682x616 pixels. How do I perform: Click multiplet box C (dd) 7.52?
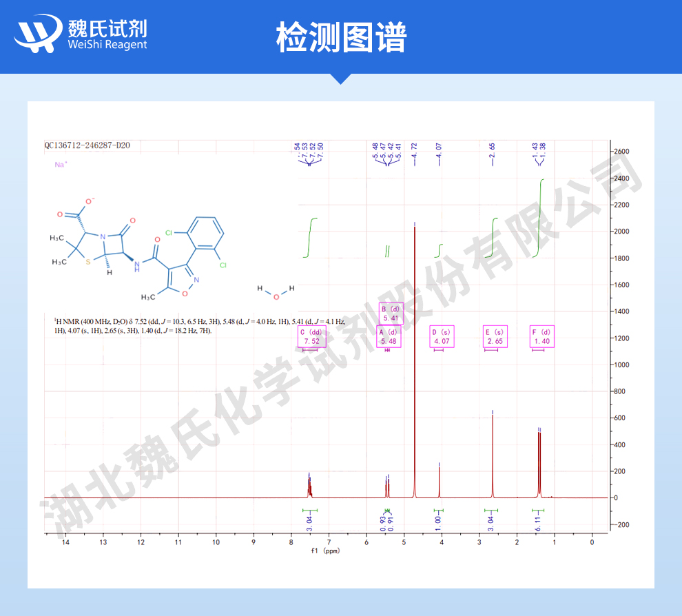[x=311, y=337]
